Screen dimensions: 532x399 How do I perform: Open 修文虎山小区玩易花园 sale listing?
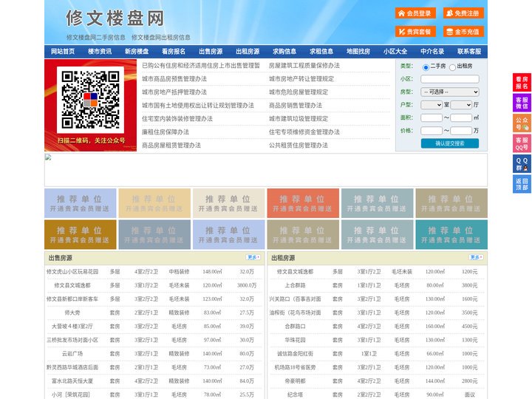(x=72, y=272)
